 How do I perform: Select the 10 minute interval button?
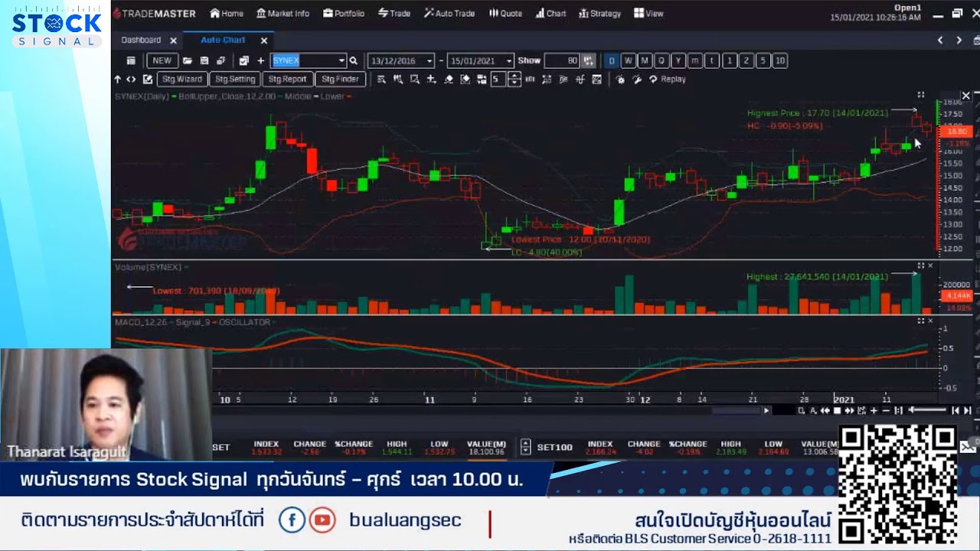tap(779, 60)
